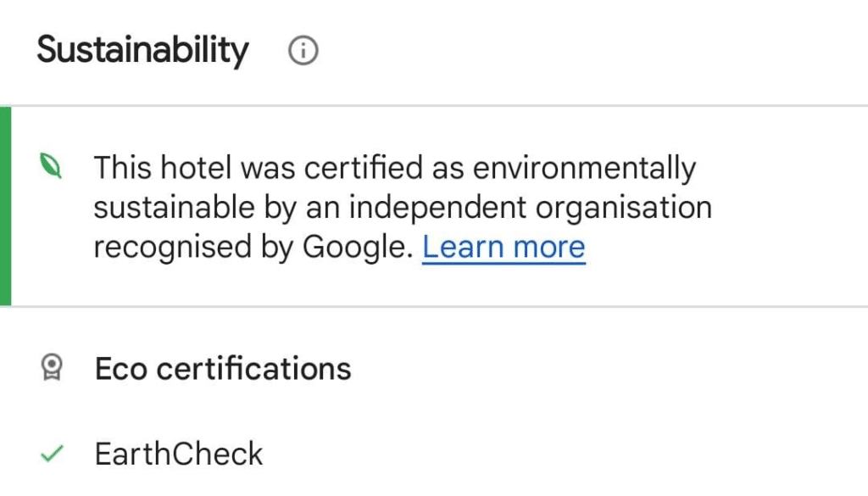Viewport: 868px width, 496px height.
Task: Click 'This hotel' at the notice start
Action: [x=162, y=168]
